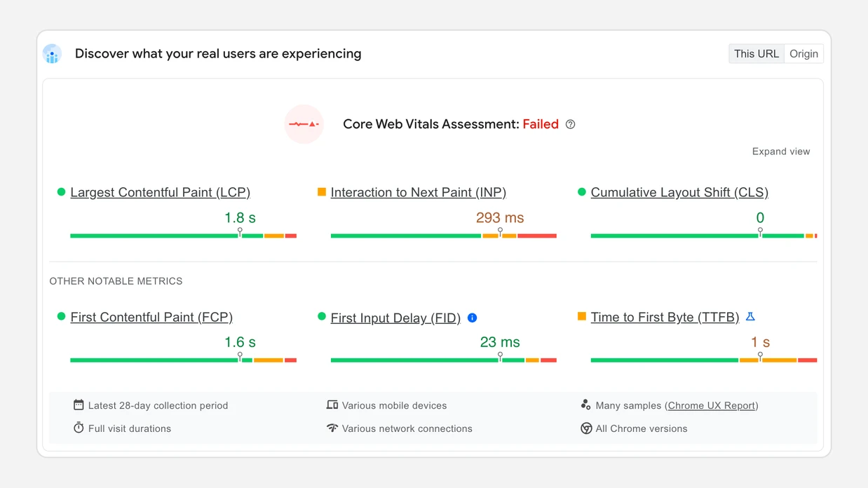Click the info icon beside First Input Delay
The height and width of the screenshot is (488, 868).
[472, 318]
